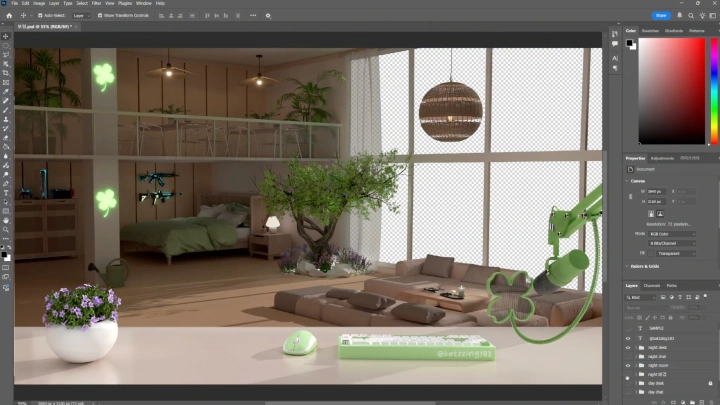
Task: Open the Mode RGB Color dropdown
Action: [x=670, y=233]
